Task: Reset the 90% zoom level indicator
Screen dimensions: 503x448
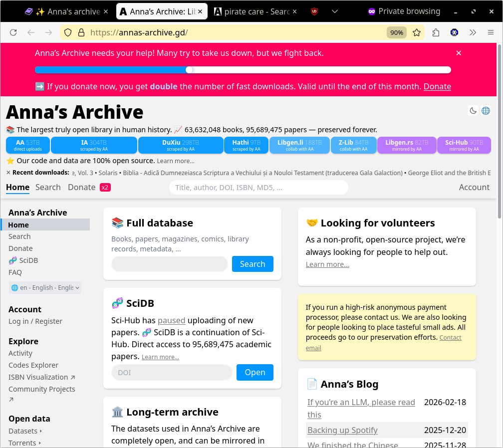Action: [397, 32]
